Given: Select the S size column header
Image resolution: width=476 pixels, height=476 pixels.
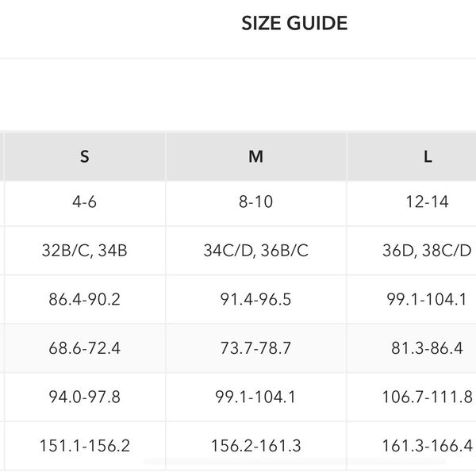Looking at the screenshot, I should tap(85, 156).
